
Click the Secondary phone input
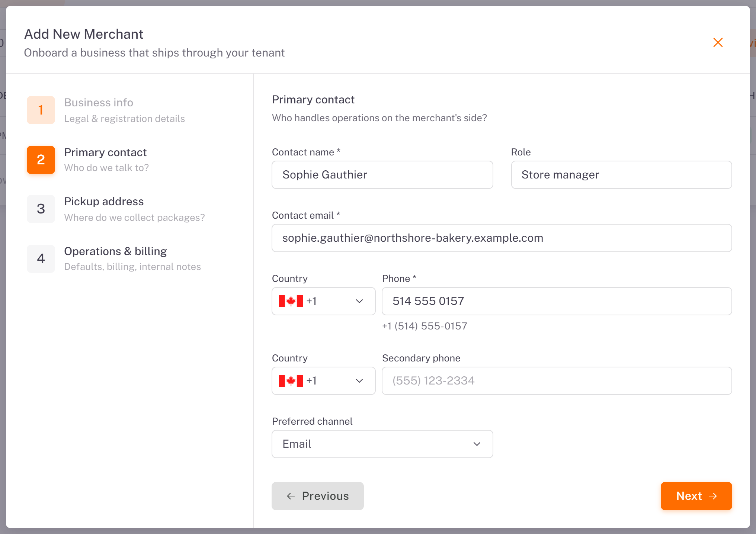(557, 381)
